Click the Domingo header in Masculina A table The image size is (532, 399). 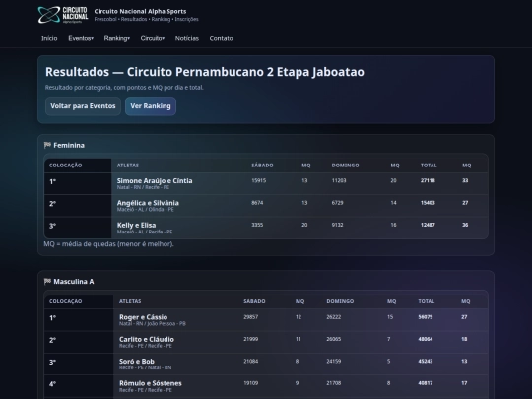click(x=340, y=301)
